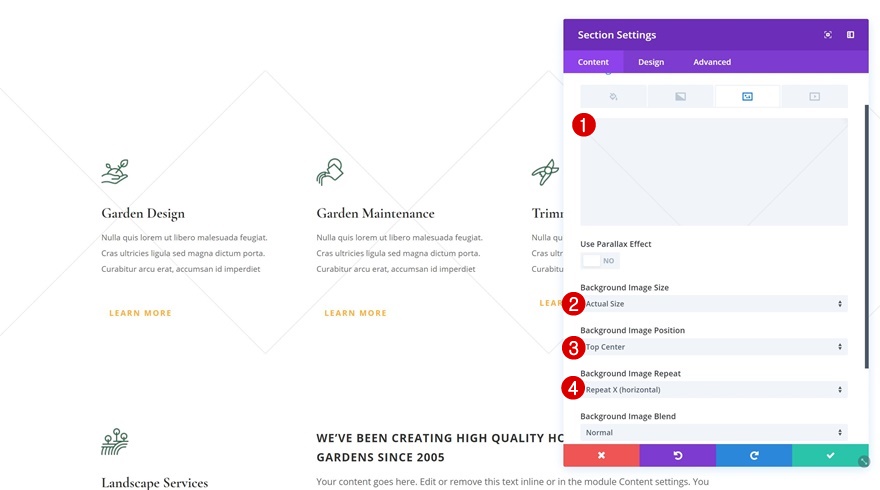Click the expand modal fullscreen icon
880x490 pixels.
pyautogui.click(x=828, y=35)
